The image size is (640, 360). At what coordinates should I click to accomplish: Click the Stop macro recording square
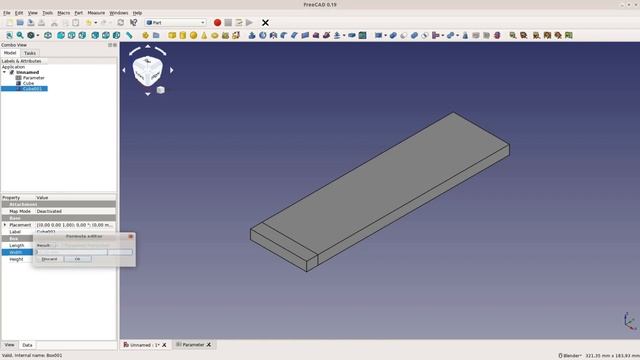tap(228, 23)
